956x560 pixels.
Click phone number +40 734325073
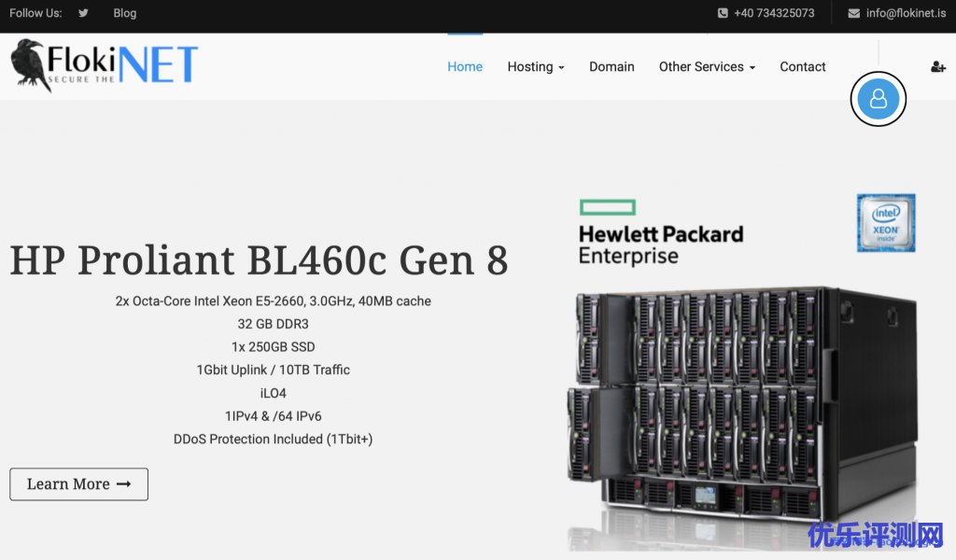(x=774, y=13)
